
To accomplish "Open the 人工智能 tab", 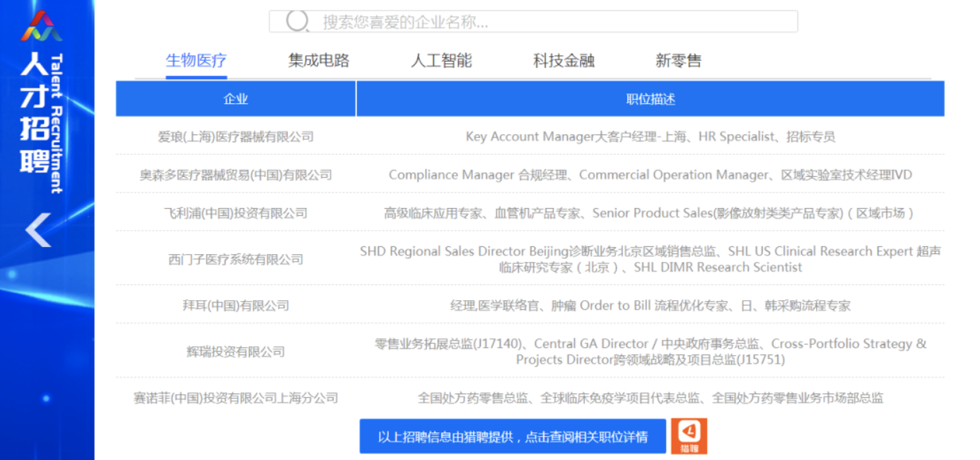I will pos(441,61).
